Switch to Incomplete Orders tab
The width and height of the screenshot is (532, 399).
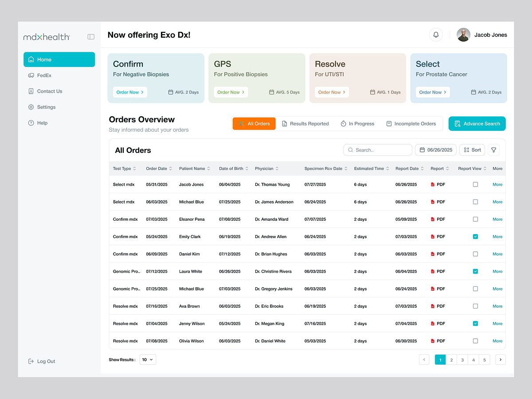click(x=411, y=124)
